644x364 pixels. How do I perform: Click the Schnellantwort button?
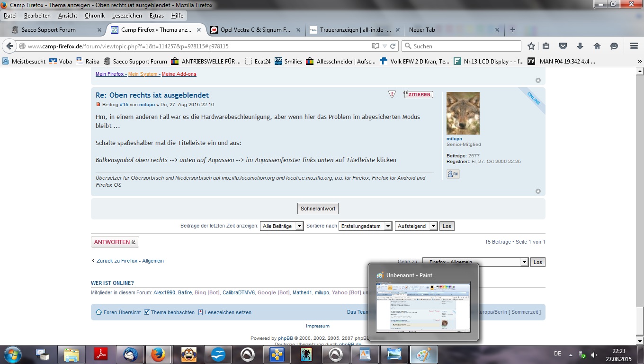(x=318, y=209)
